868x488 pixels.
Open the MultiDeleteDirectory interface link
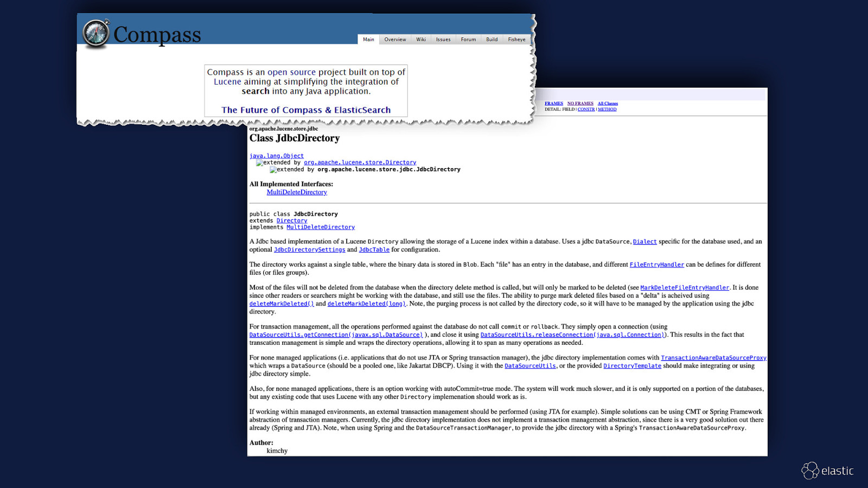(297, 192)
